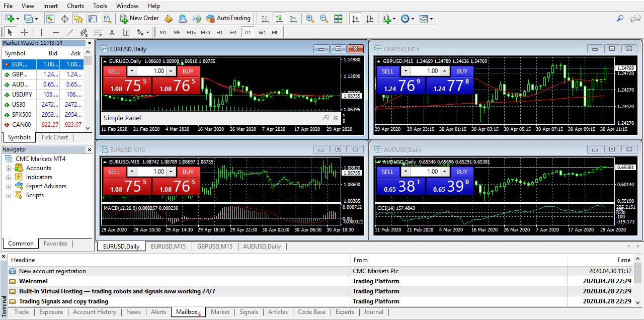Expand Accounts in the Navigator tree
This screenshot has height=320, width=644.
[x=9, y=168]
